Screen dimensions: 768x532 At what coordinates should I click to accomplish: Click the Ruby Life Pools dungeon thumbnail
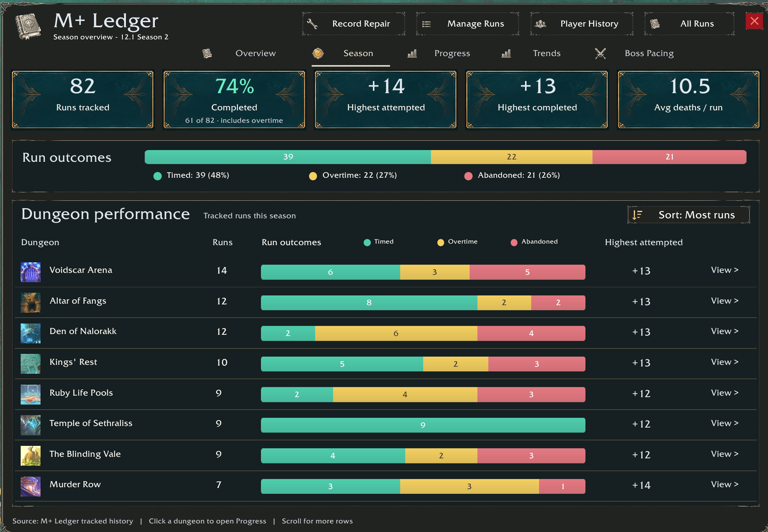[30, 394]
